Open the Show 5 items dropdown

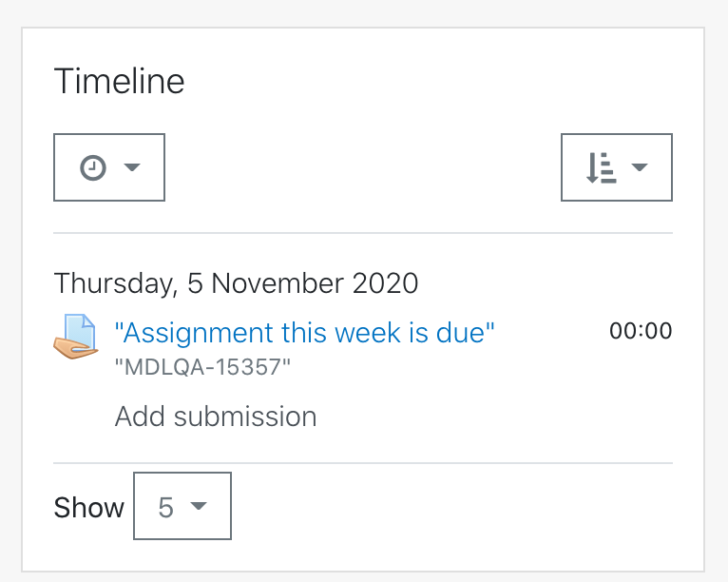182,506
